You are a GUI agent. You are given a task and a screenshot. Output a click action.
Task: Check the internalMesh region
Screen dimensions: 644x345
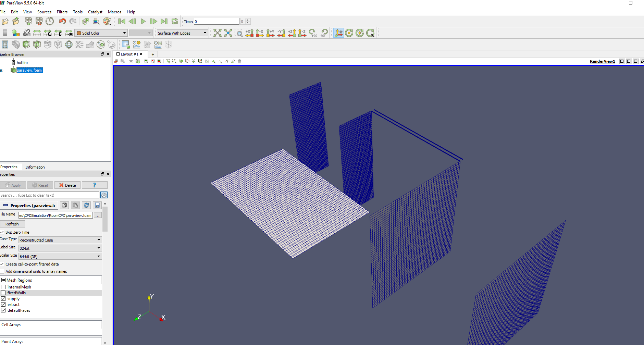pyautogui.click(x=3, y=287)
